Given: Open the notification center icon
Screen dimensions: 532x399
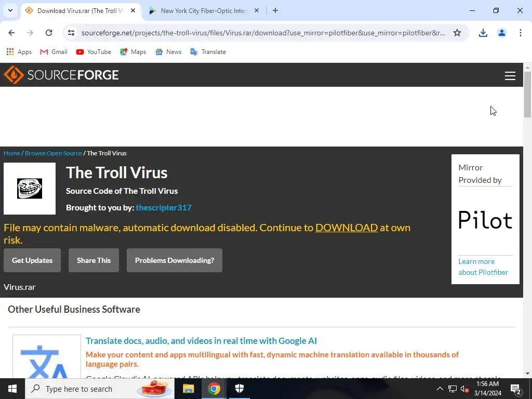Looking at the screenshot, I should click(x=516, y=389).
